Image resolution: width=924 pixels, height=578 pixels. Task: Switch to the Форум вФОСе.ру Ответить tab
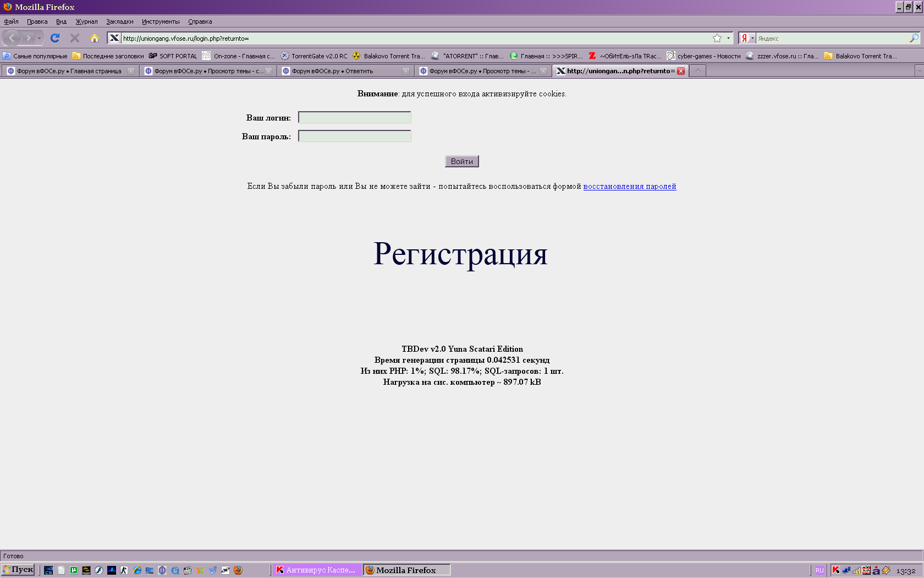point(341,71)
